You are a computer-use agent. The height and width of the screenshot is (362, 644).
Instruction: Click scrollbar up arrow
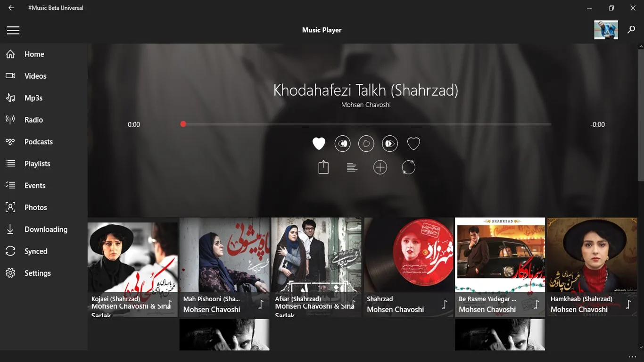pos(641,47)
